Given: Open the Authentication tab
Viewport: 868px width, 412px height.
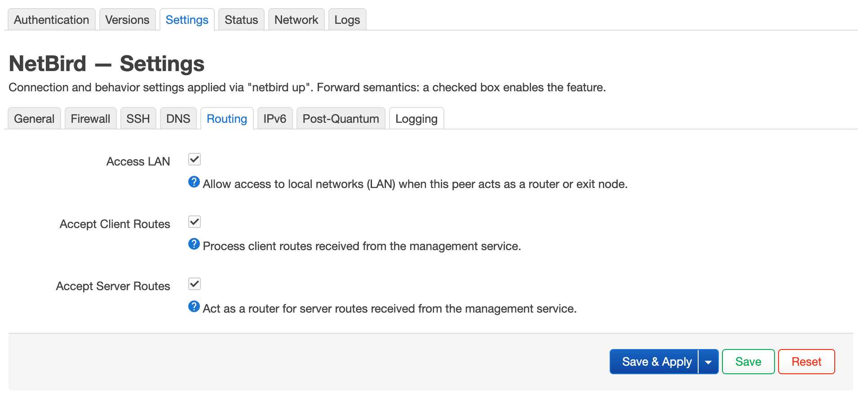Looking at the screenshot, I should coord(51,20).
